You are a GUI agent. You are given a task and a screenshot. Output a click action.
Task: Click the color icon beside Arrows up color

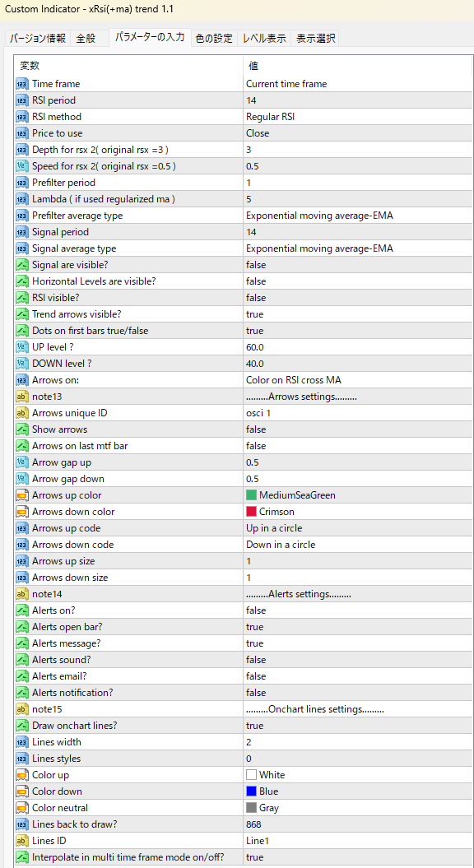[x=22, y=495]
